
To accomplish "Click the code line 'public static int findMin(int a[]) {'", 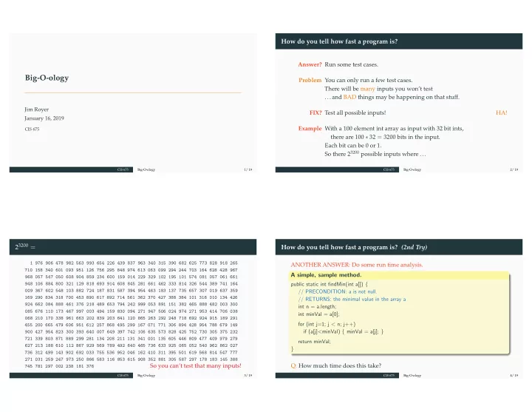I will 329,284.
